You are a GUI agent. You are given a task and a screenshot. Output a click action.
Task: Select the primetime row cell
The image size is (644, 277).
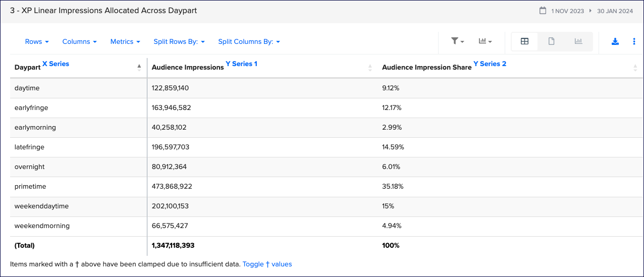pos(30,187)
